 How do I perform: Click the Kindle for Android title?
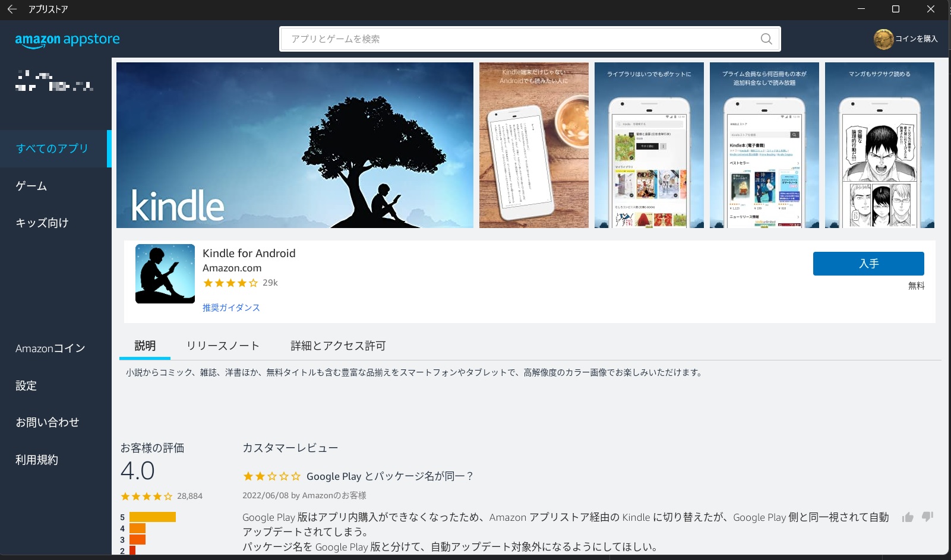[x=249, y=254]
